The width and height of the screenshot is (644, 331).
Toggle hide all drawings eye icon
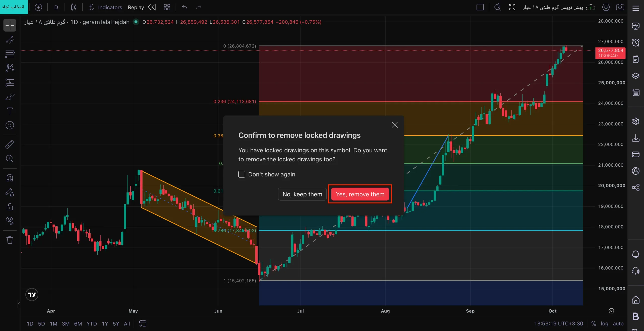coord(10,221)
